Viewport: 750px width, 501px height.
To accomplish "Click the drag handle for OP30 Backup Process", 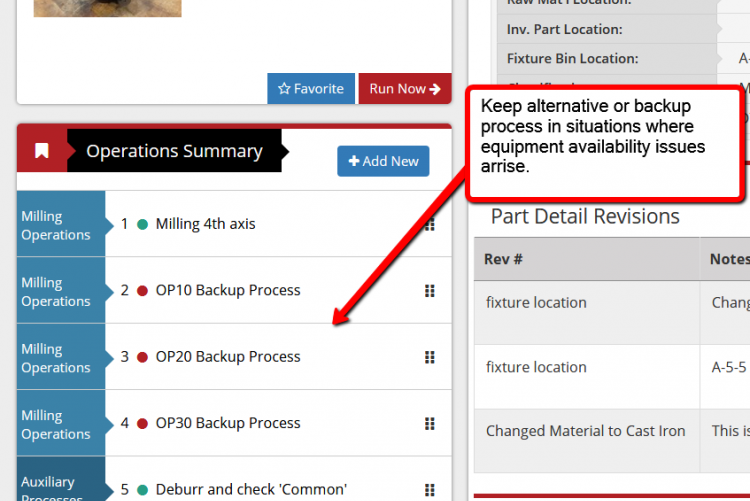I will (430, 424).
